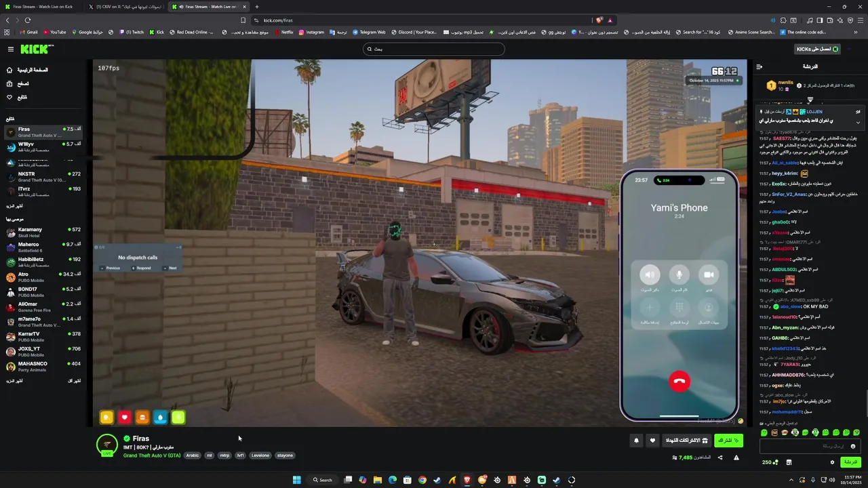This screenshot has width=868, height=488.
Task: Select the first green quick emote
Action: coord(764,432)
